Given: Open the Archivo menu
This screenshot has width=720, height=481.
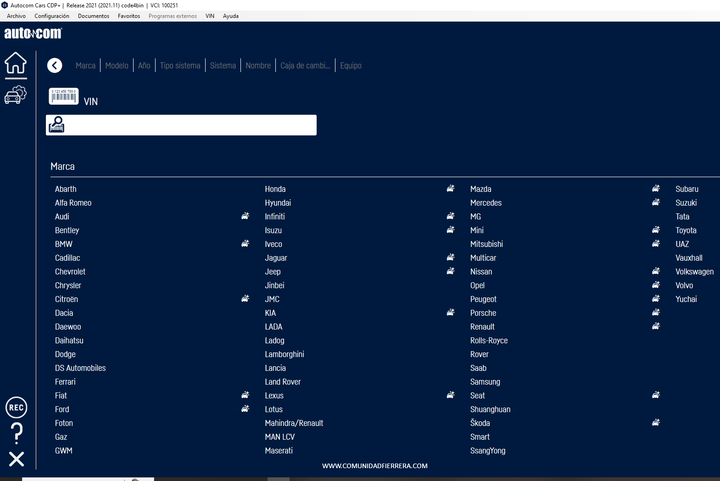Looking at the screenshot, I should pyautogui.click(x=16, y=16).
